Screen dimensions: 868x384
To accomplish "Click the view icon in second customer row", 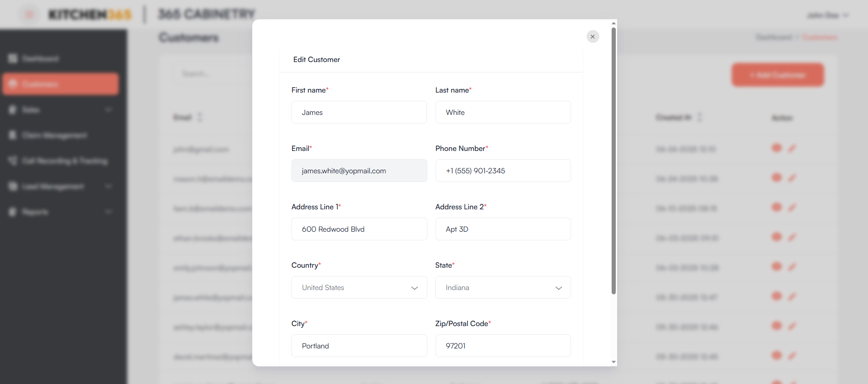I will tap(777, 177).
